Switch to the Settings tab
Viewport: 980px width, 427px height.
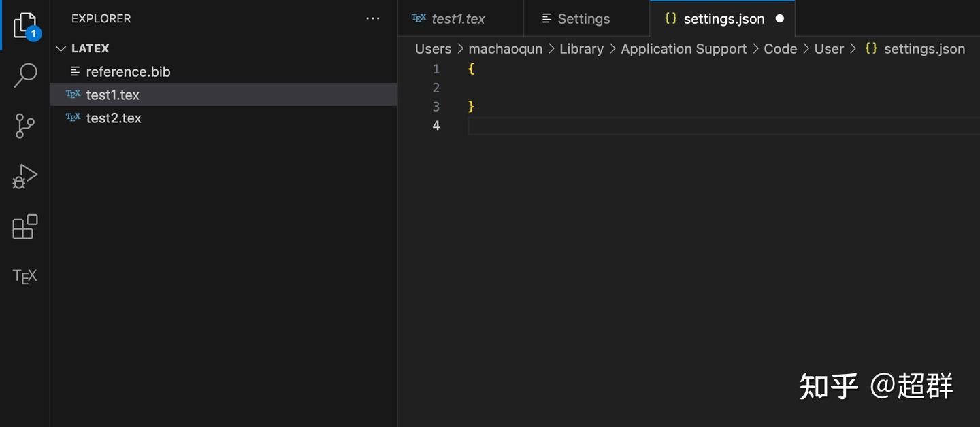click(x=584, y=18)
